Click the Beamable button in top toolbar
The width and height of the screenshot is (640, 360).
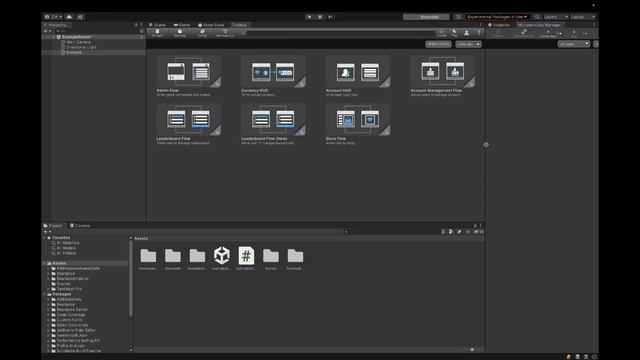426,17
